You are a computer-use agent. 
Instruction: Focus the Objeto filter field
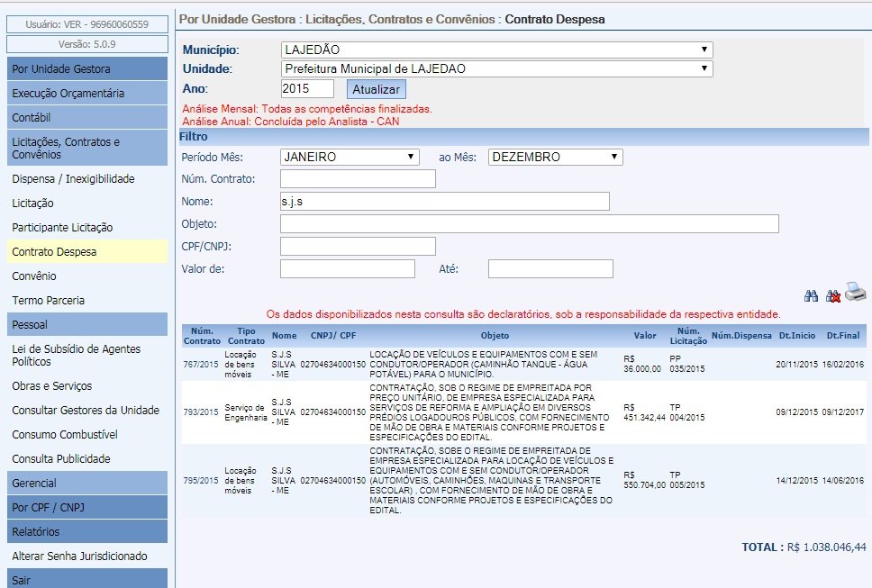click(529, 223)
